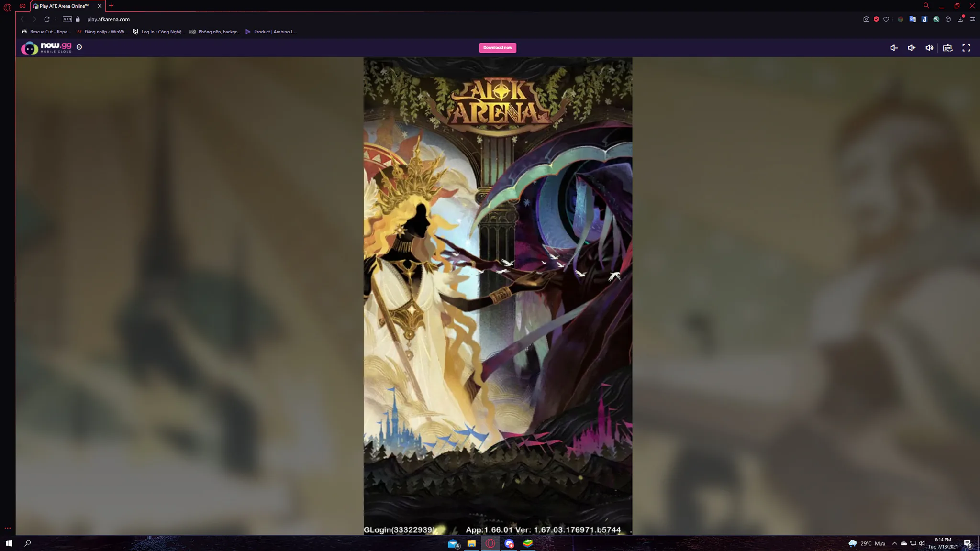The image size is (980, 551).
Task: Open a new browser tab
Action: click(111, 6)
